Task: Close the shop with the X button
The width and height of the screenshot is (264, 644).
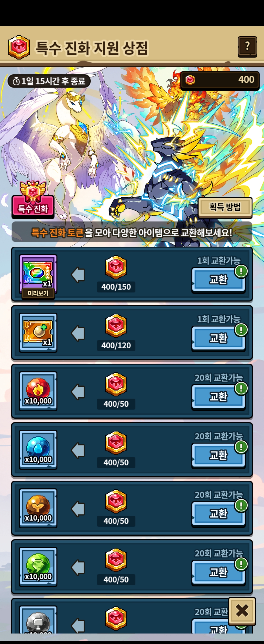Action: tap(242, 611)
